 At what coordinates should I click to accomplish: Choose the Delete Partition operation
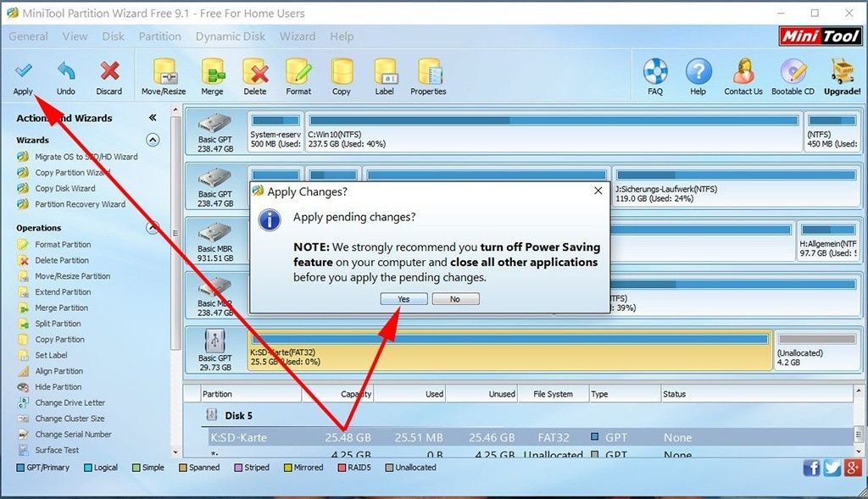(62, 261)
